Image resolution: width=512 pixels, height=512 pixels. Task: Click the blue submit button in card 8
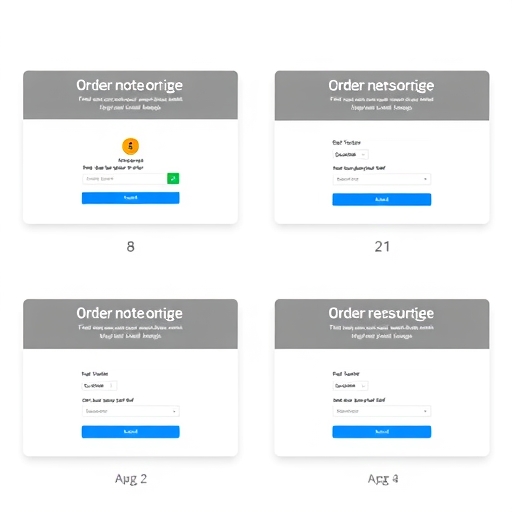pos(130,198)
